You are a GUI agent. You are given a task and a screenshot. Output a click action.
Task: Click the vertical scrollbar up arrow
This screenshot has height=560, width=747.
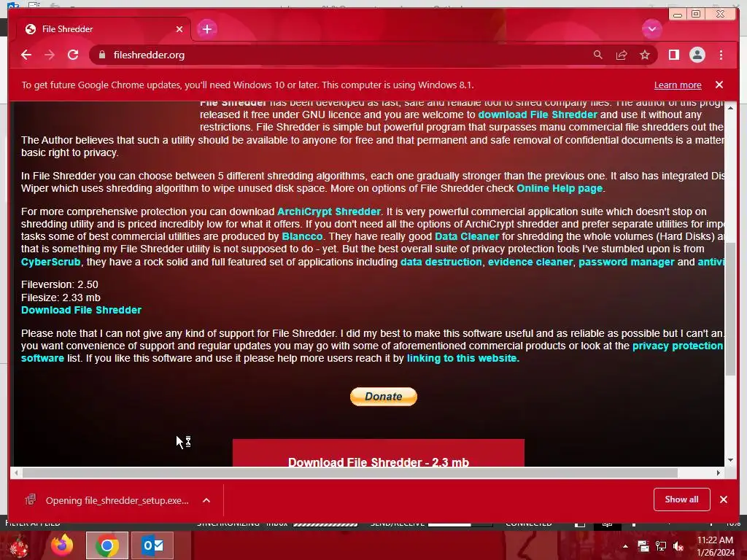coord(730,108)
